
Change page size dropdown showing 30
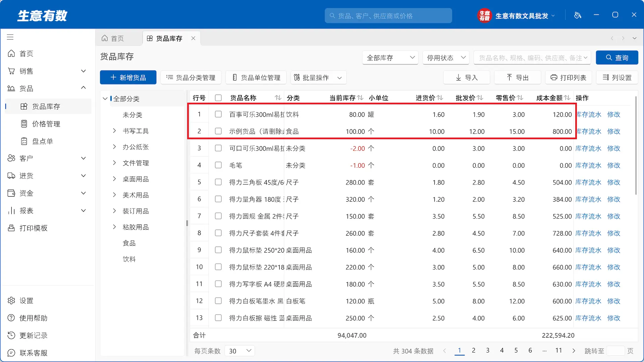click(x=239, y=351)
